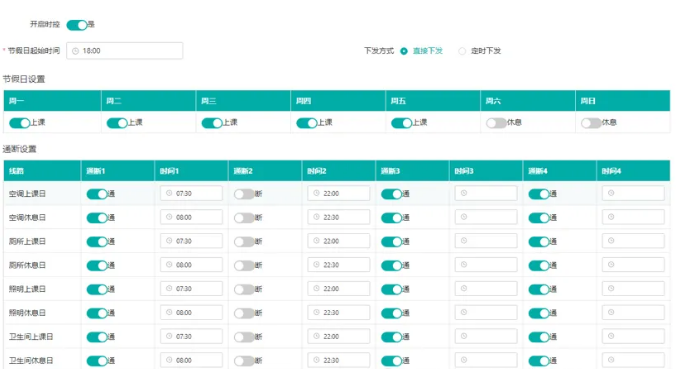Image resolution: width=682 pixels, height=369 pixels.
Task: Toggle 通断3 switch for 卫生间上课日
Action: (x=392, y=337)
